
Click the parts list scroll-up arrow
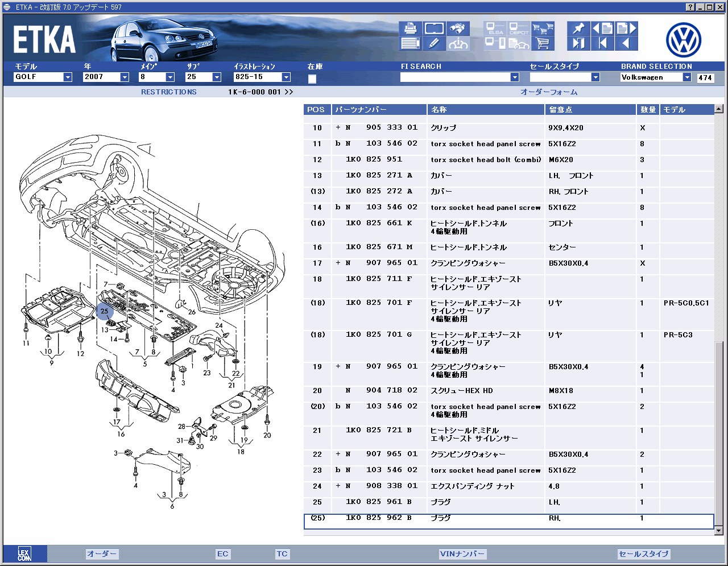point(719,109)
